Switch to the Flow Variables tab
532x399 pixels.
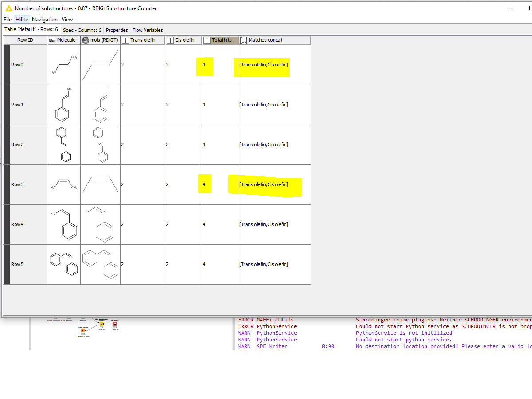[148, 30]
